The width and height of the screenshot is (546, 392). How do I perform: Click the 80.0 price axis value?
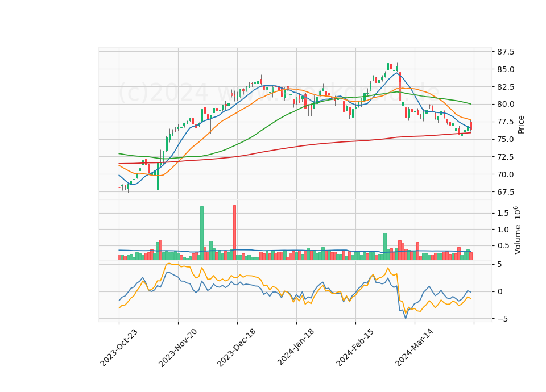(505, 105)
